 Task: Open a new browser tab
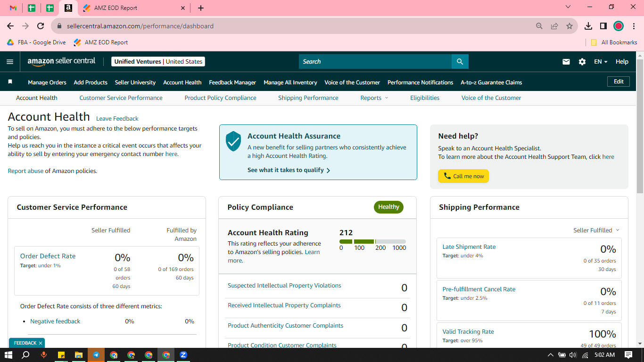(201, 8)
